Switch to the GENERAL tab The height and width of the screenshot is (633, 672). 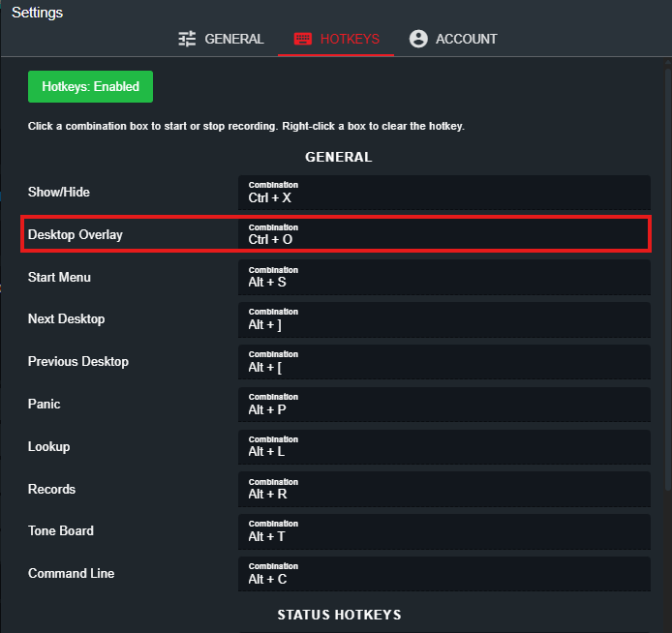click(233, 39)
